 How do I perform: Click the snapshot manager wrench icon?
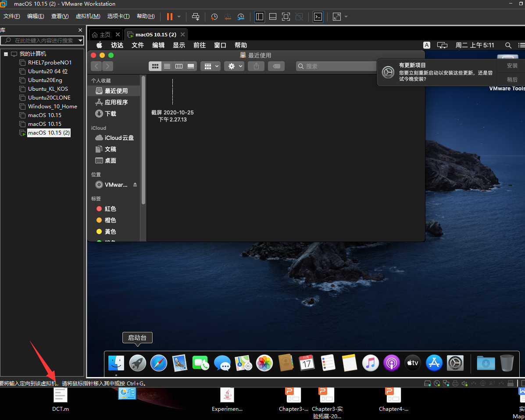[241, 17]
